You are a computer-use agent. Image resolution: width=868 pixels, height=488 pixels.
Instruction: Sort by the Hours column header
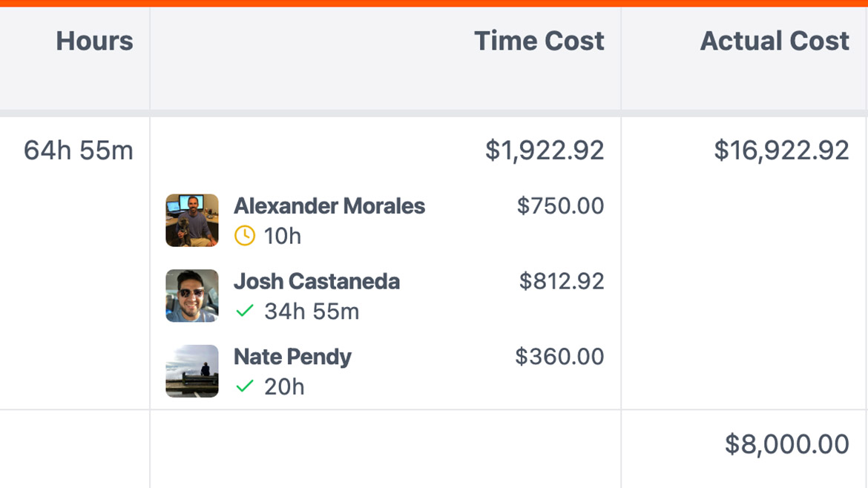[94, 42]
